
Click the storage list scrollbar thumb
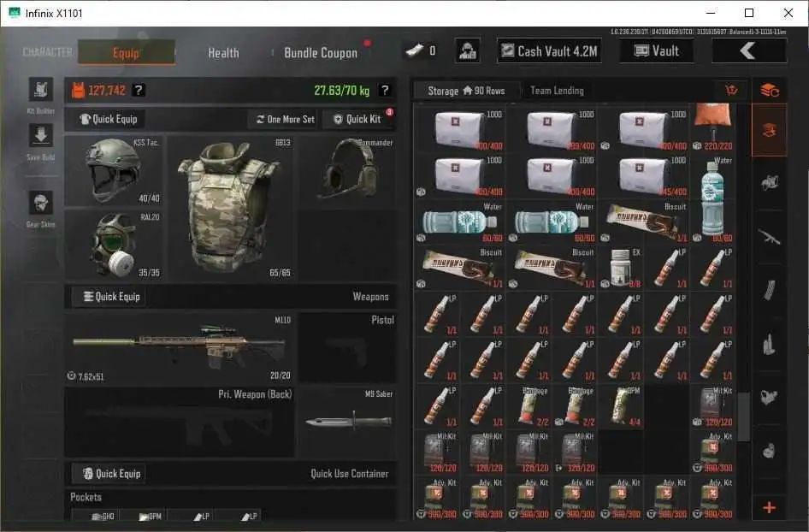[x=743, y=417]
